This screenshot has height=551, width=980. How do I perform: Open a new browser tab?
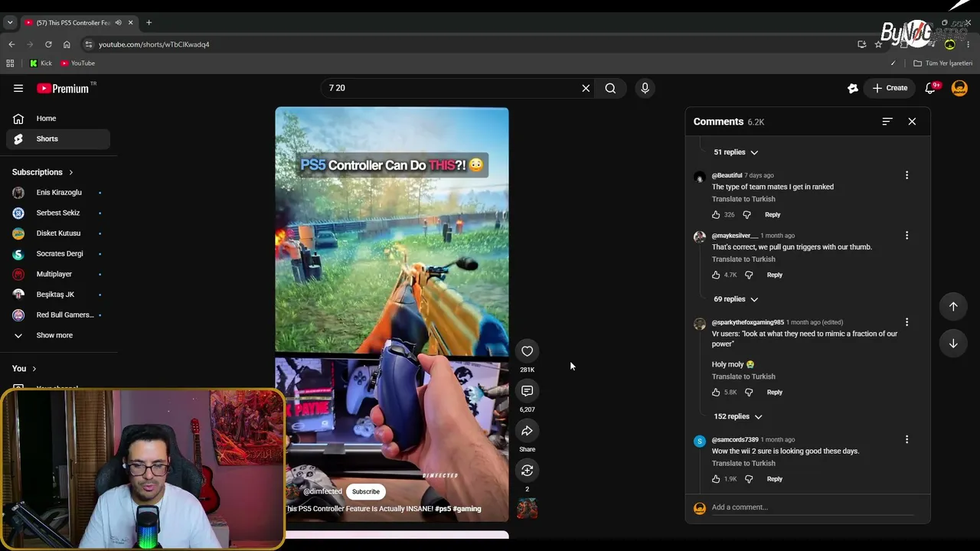[149, 23]
